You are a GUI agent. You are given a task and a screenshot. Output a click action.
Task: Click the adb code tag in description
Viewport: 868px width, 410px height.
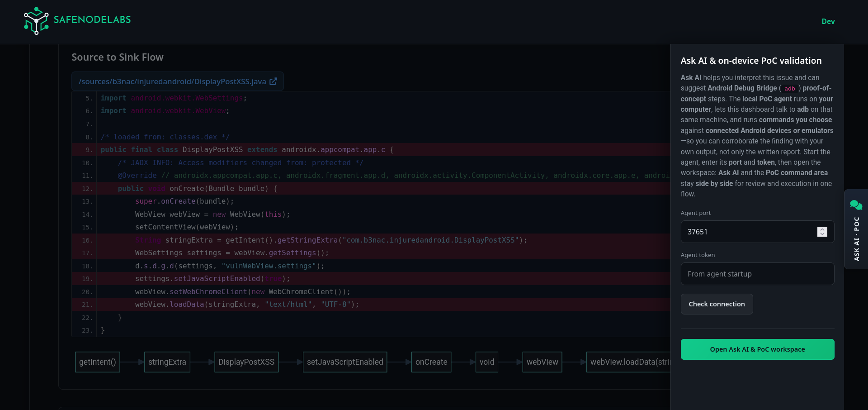(789, 89)
